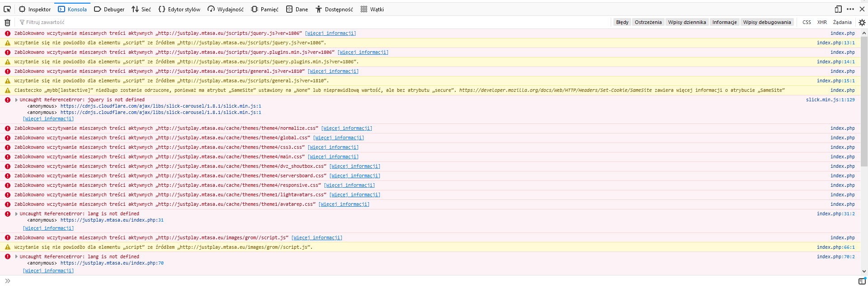Toggle the Ostrzeżenia filter

(x=648, y=22)
